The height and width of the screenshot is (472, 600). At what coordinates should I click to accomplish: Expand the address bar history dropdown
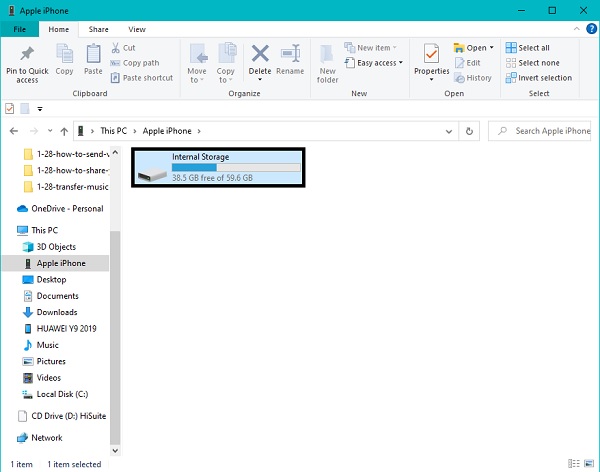click(x=449, y=131)
